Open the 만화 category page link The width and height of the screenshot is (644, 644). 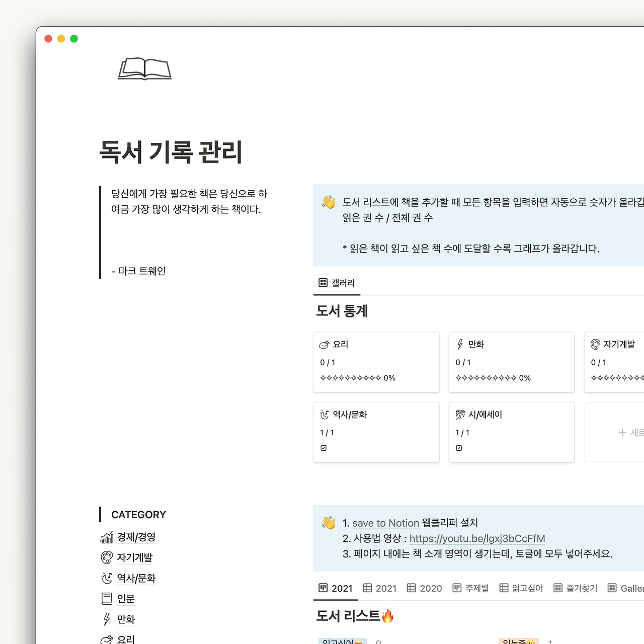pyautogui.click(x=126, y=619)
